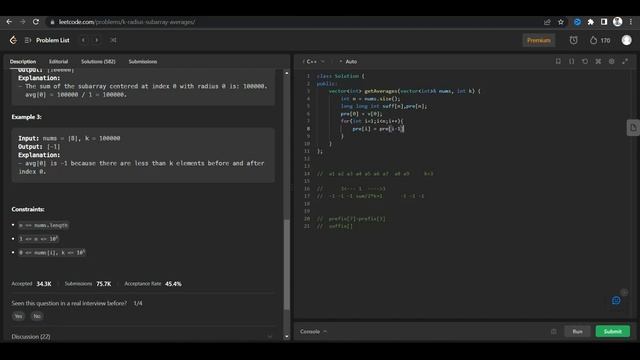The image size is (640, 360).
Task: Switch to the Description tab
Action: point(23,62)
